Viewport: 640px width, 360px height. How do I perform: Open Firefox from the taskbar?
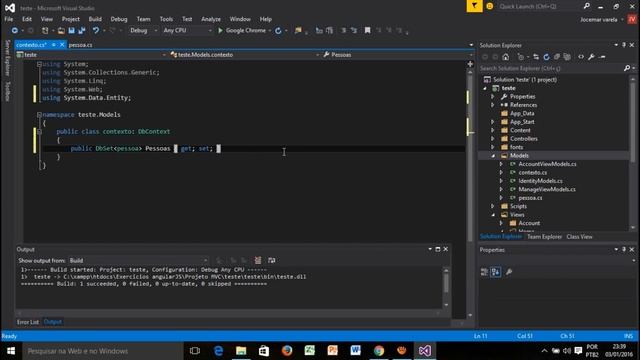287,351
